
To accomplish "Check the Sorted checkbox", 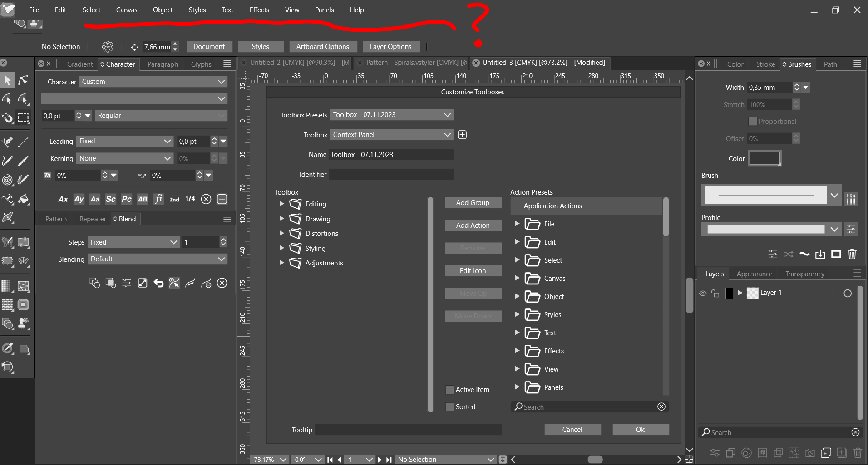I will 450,407.
